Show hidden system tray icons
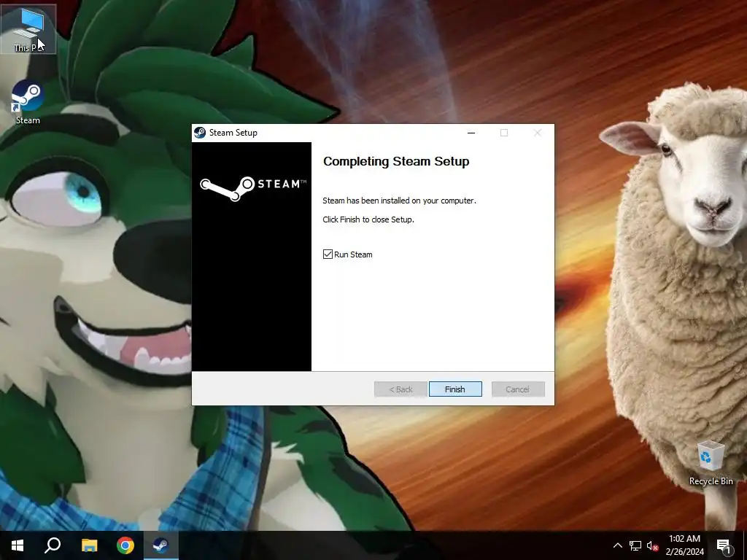747x560 pixels. [617, 545]
